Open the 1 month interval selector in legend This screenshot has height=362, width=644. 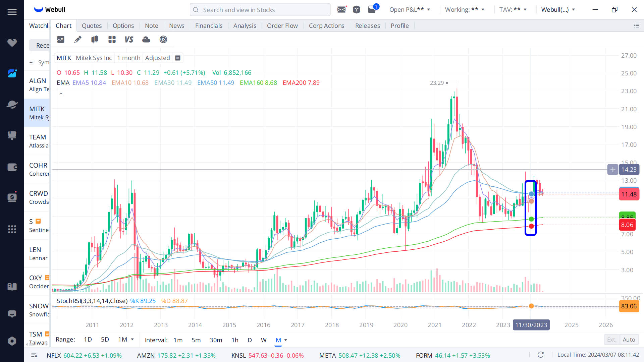128,58
